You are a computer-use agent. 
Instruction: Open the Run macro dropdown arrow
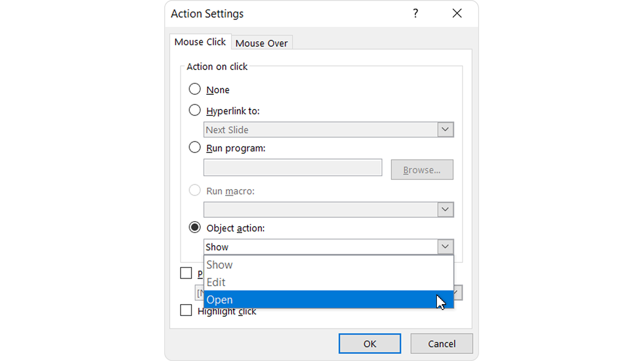tap(445, 209)
